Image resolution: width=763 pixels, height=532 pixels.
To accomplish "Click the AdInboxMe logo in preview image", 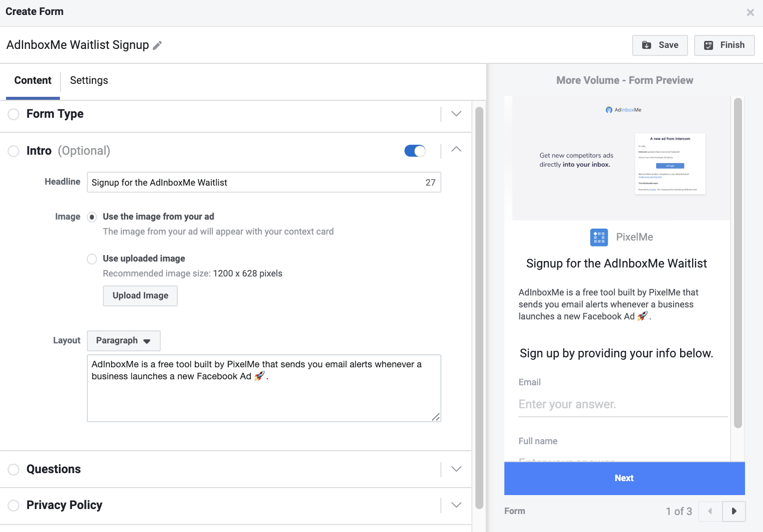I will [x=624, y=110].
